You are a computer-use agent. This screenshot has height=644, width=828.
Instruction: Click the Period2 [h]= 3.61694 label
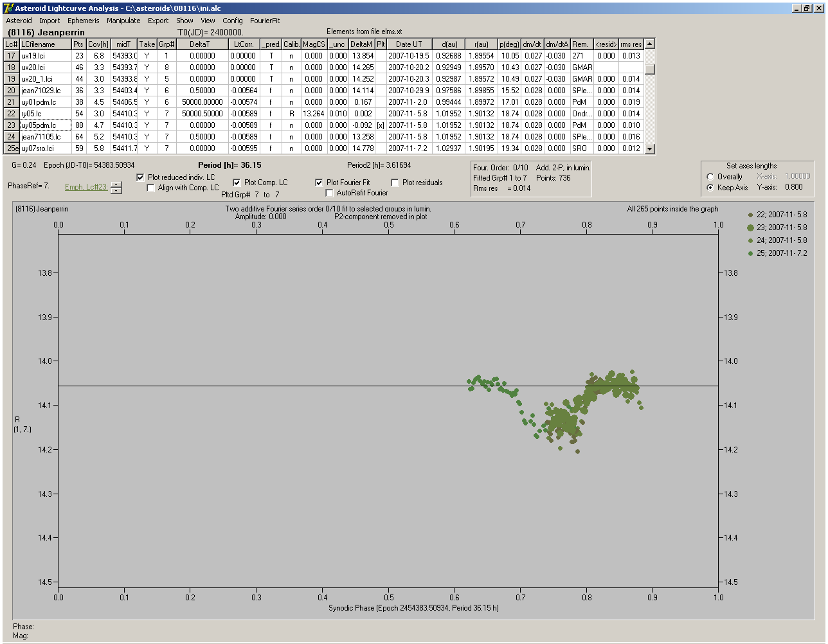point(379,165)
